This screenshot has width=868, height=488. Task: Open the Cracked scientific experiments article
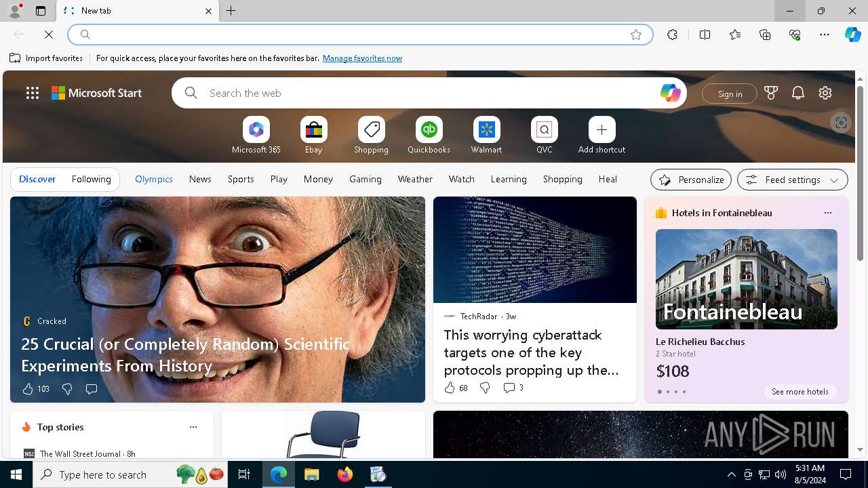click(185, 354)
